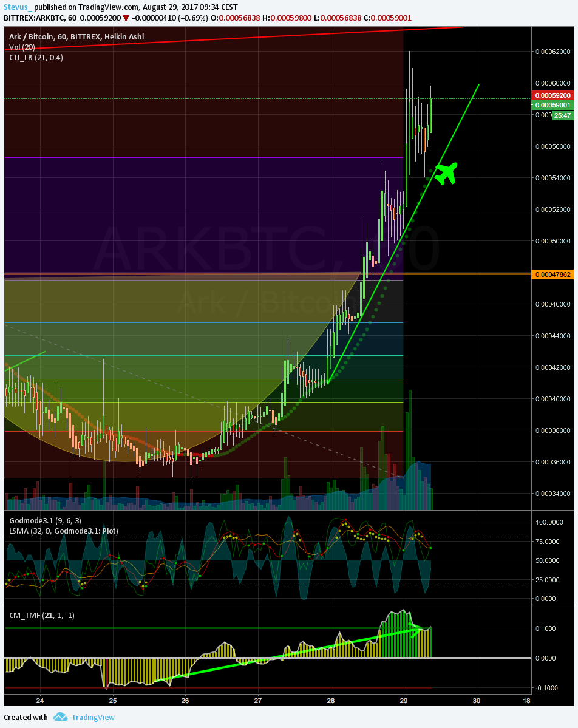Click the 0.00040000 price axis label

coord(553,399)
